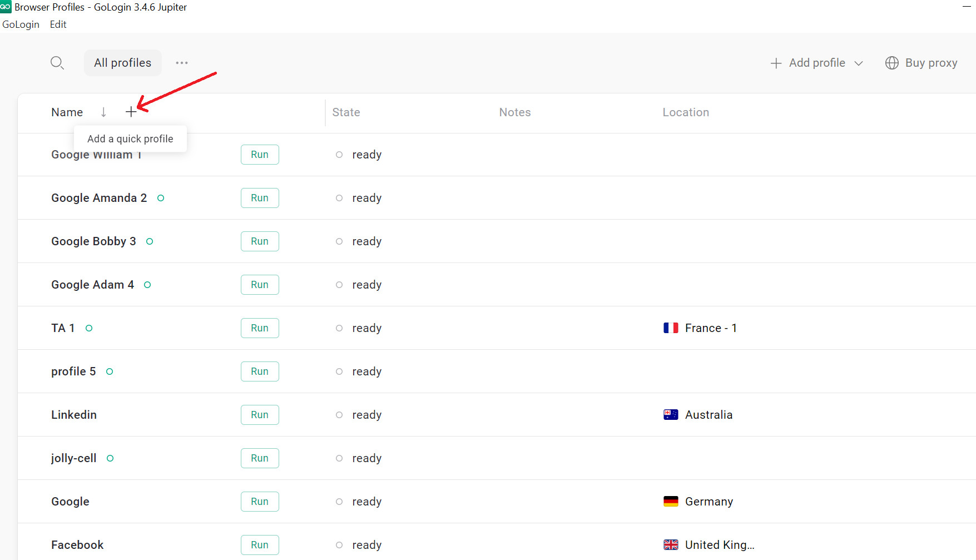Image resolution: width=976 pixels, height=560 pixels.
Task: Sort by Name using the down arrow
Action: pyautogui.click(x=103, y=112)
